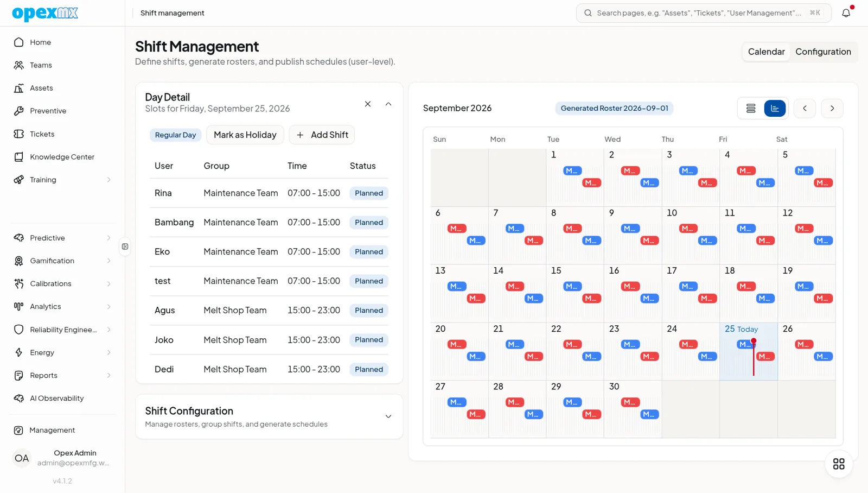
Task: Expand the Analytics submenu
Action: click(108, 306)
